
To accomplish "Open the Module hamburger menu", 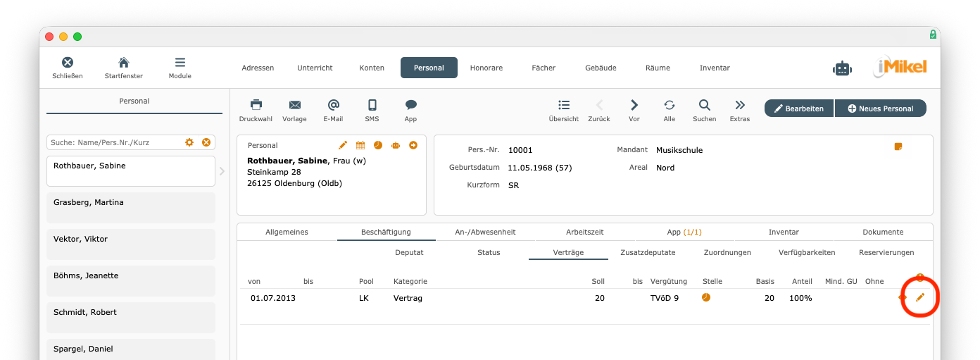I will (x=180, y=63).
